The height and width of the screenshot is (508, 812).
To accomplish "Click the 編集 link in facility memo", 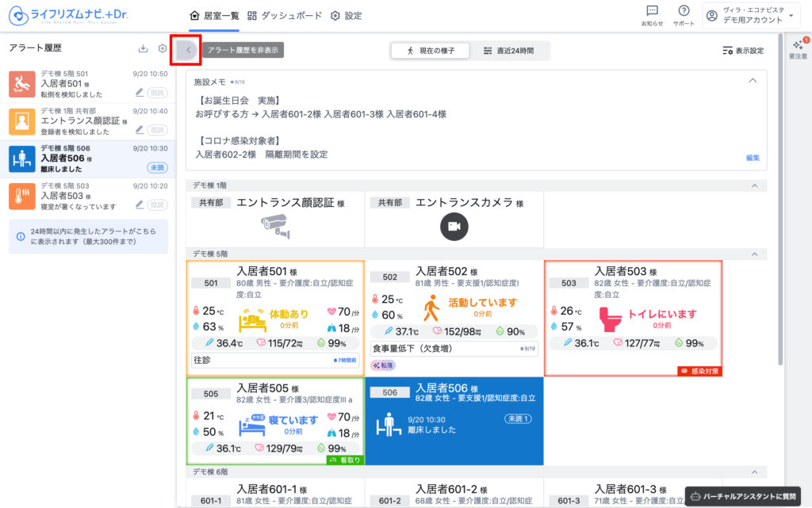I will (753, 158).
